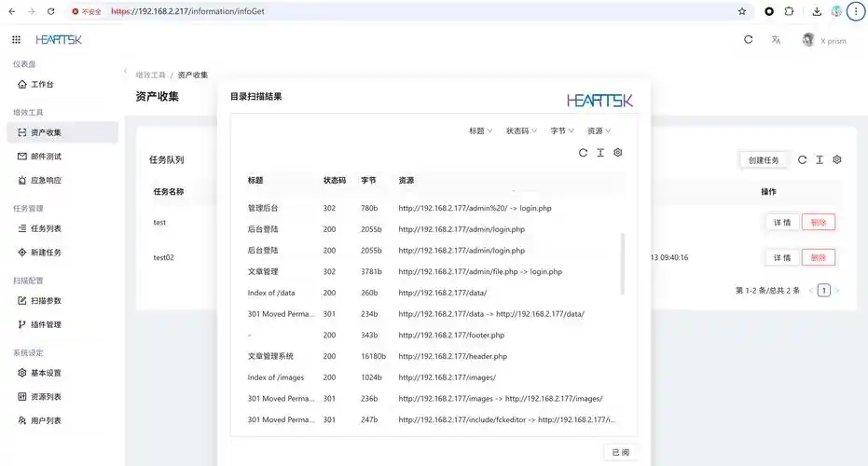Expand the 标题 filter dropdown

pyautogui.click(x=480, y=130)
